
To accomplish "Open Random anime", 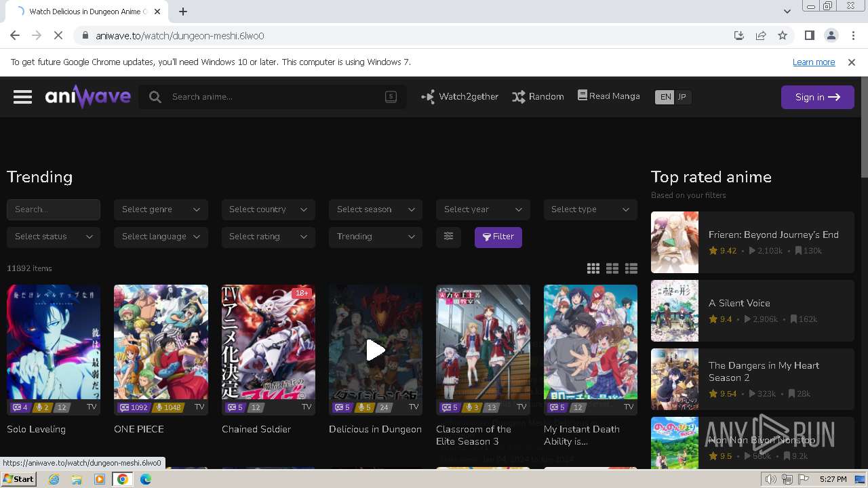I will 538,97.
